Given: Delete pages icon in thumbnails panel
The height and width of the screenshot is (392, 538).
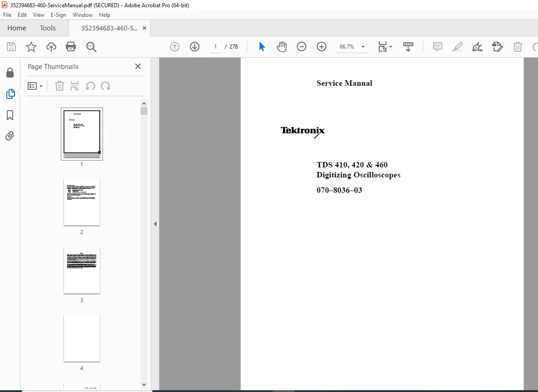Looking at the screenshot, I should pos(60,86).
